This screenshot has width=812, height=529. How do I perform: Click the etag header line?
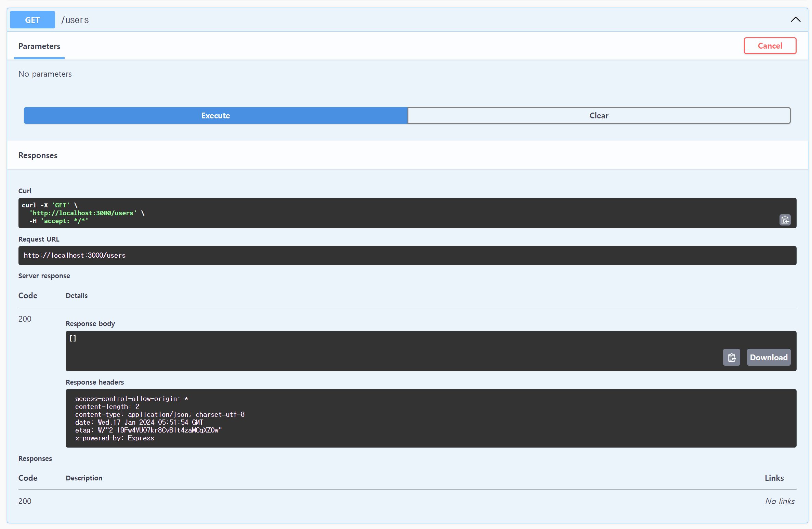pyautogui.click(x=148, y=430)
